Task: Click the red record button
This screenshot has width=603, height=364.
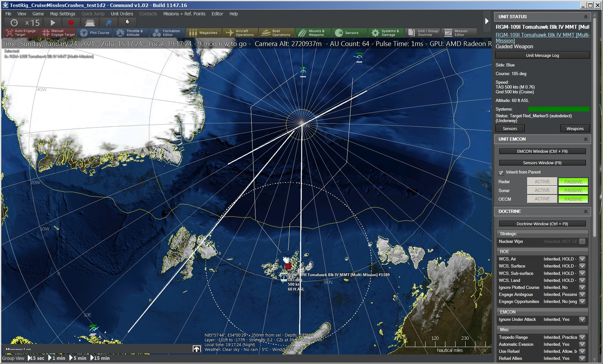Action: [x=71, y=23]
